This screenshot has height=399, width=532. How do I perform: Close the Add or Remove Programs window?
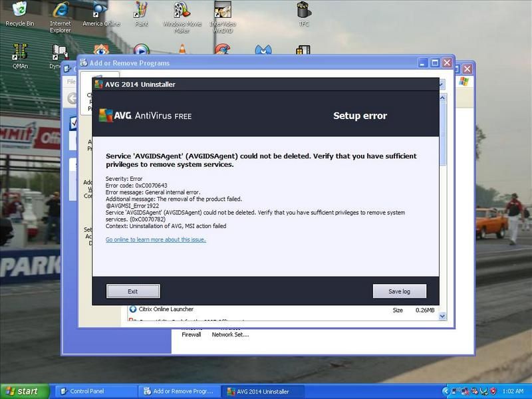pyautogui.click(x=447, y=63)
